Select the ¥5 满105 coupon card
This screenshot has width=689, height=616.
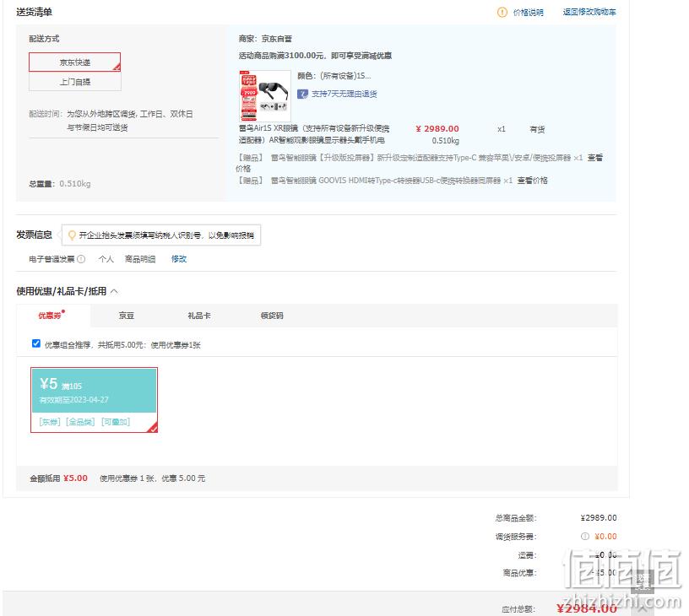click(x=94, y=400)
